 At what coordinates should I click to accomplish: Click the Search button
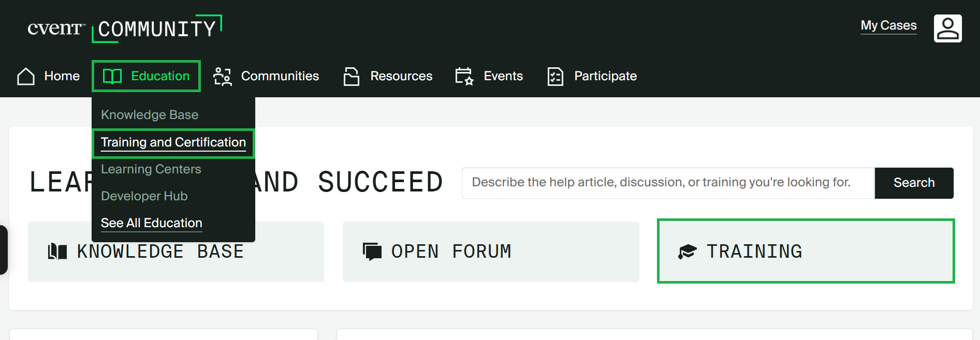point(914,183)
